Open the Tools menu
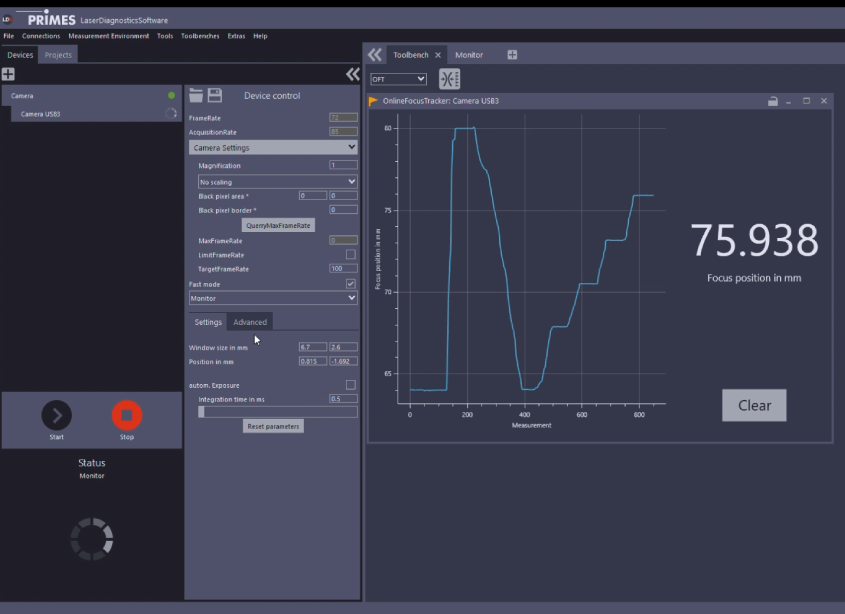Image resolution: width=845 pixels, height=614 pixels. (165, 36)
